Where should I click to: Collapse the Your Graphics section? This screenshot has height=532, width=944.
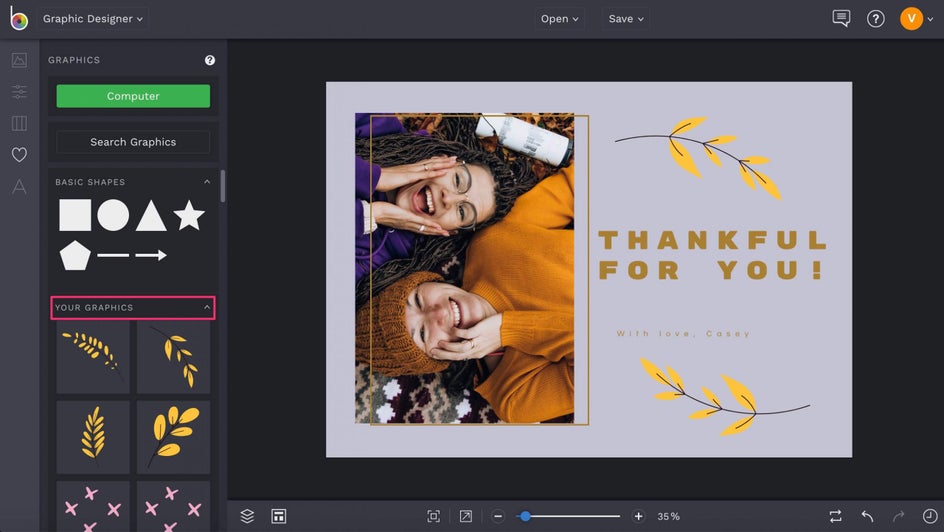click(x=207, y=307)
